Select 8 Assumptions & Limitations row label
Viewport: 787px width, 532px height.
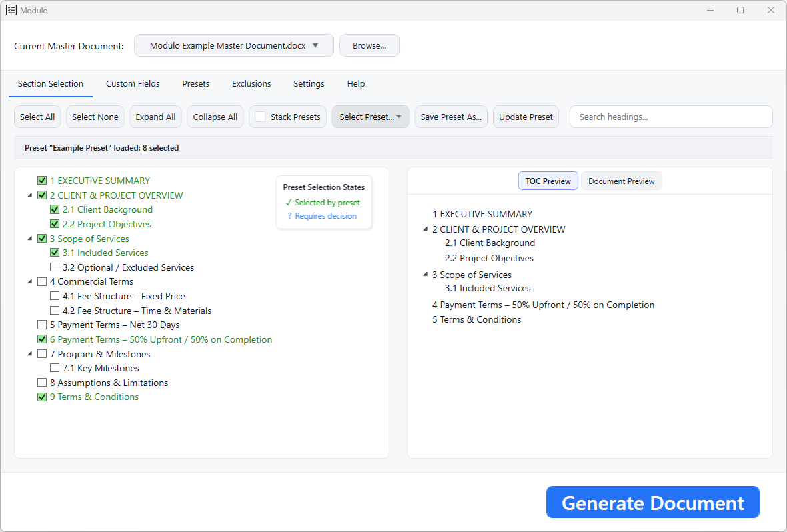coord(109,383)
